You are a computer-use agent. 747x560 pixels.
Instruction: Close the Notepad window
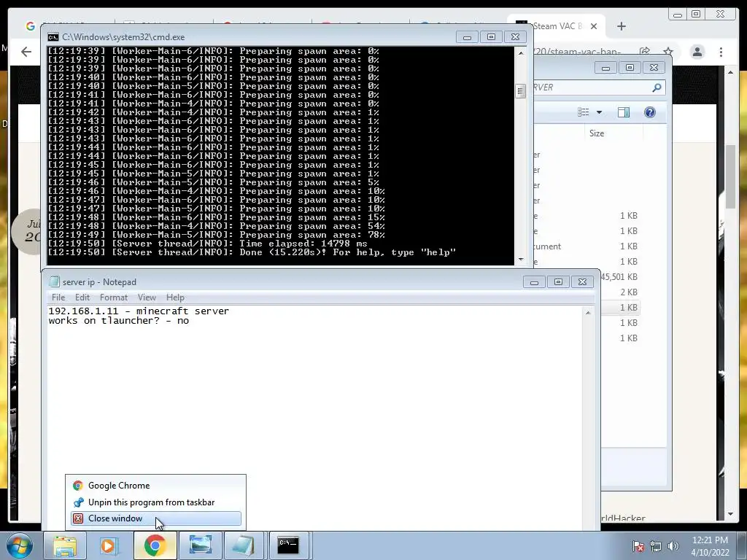(582, 282)
